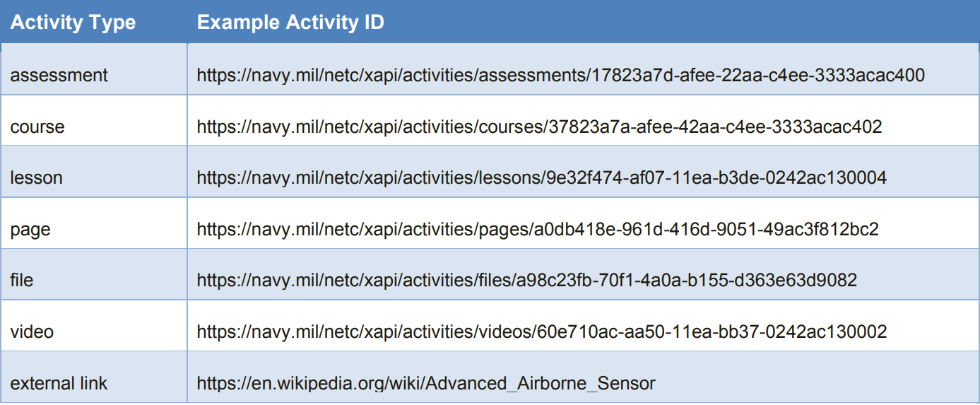
Task: Follow the lessons example activity link
Action: click(541, 178)
